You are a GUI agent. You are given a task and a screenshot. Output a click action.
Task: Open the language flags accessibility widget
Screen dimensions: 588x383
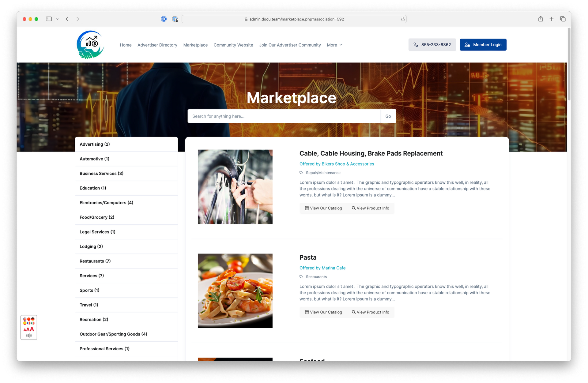pos(29,321)
